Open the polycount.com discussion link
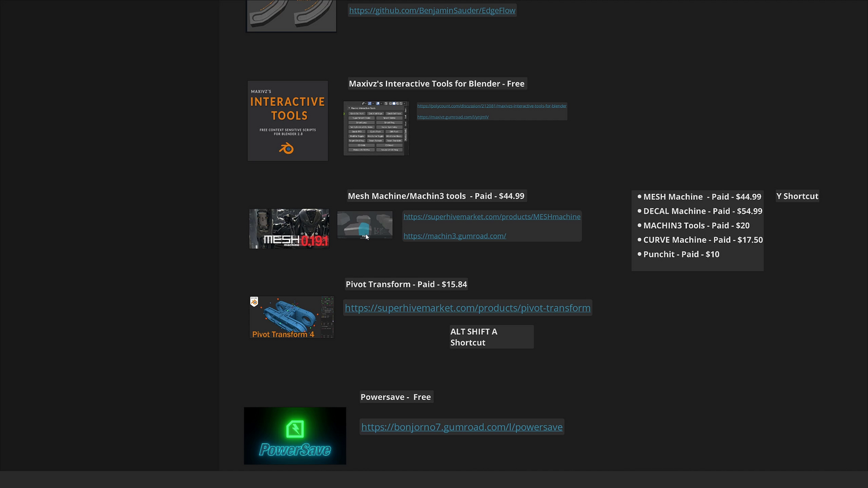This screenshot has width=868, height=488. point(492,106)
